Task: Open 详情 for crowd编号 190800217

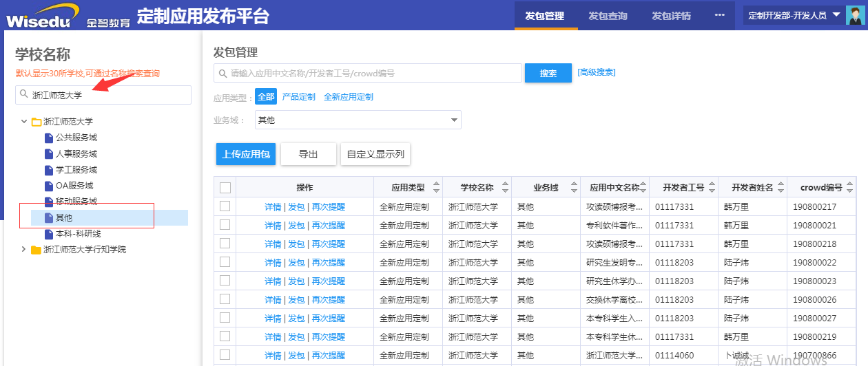Action: point(273,206)
